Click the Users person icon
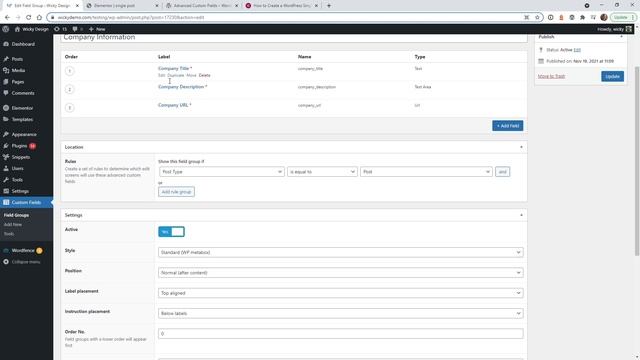The width and height of the screenshot is (640, 360). point(6,169)
